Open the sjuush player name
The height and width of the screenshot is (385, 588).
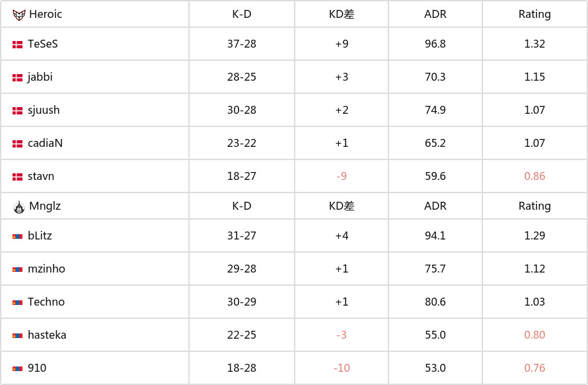pyautogui.click(x=44, y=110)
